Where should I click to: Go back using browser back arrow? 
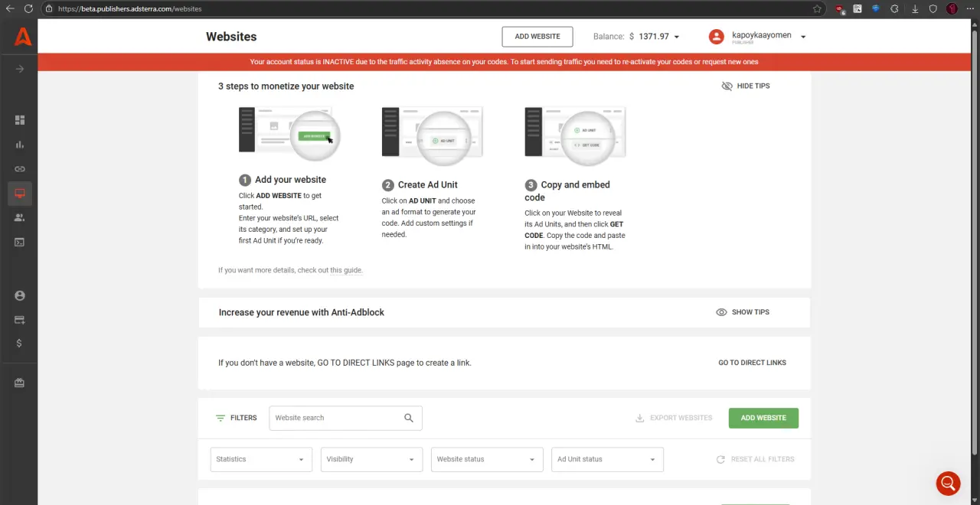[10, 8]
